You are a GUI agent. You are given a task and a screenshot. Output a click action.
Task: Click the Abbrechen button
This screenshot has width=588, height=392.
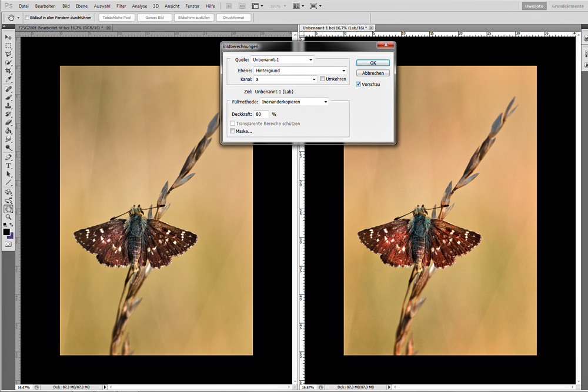[373, 73]
